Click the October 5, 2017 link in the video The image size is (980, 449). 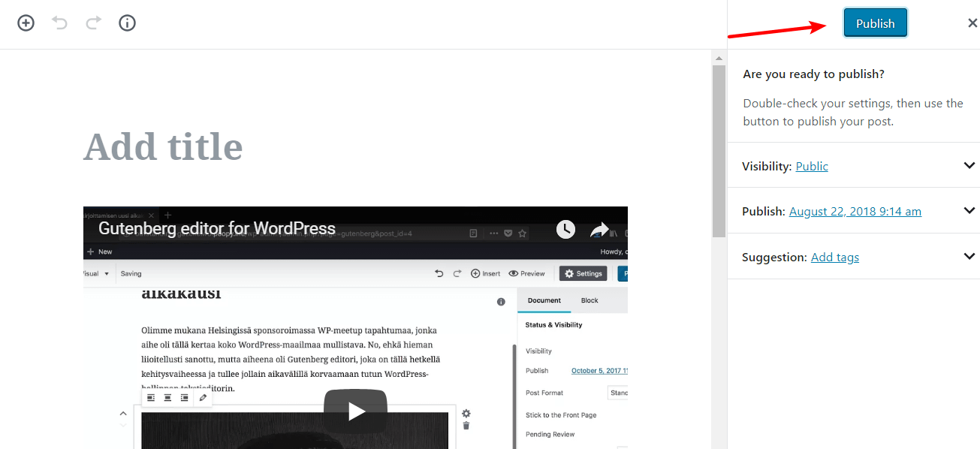coord(599,371)
